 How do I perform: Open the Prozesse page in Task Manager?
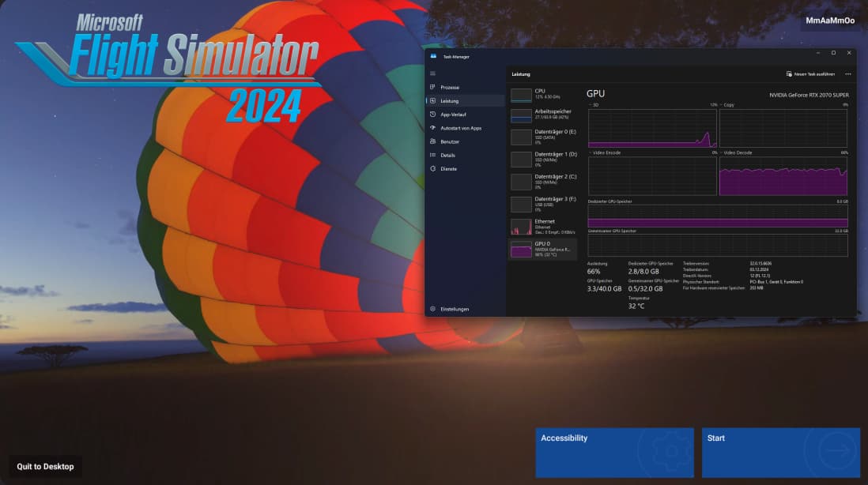[465, 88]
